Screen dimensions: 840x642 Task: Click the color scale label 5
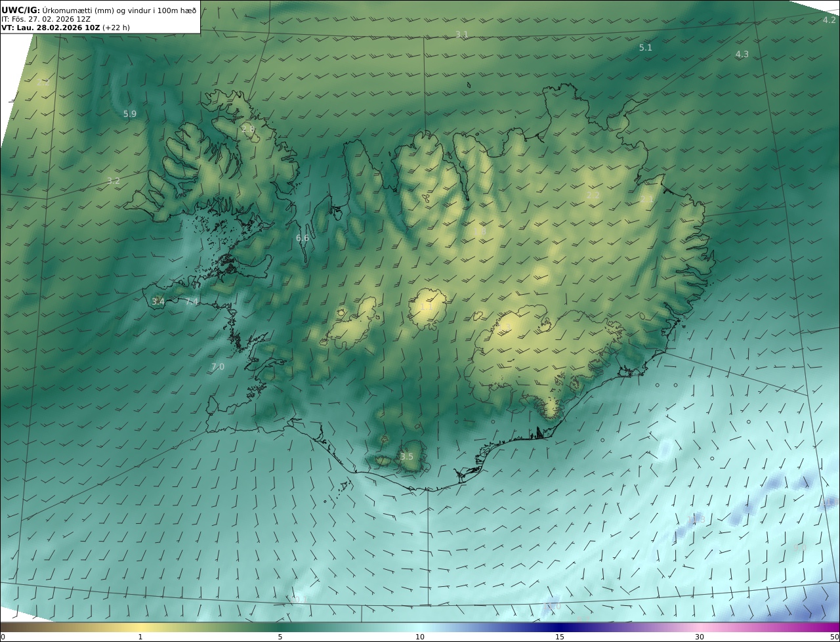click(x=280, y=637)
